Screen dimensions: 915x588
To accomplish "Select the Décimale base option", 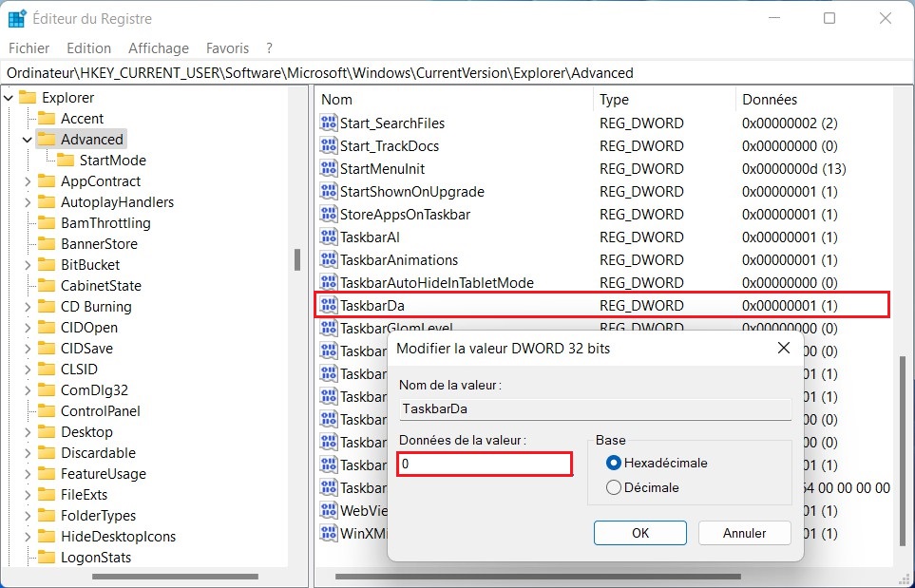I will point(614,487).
